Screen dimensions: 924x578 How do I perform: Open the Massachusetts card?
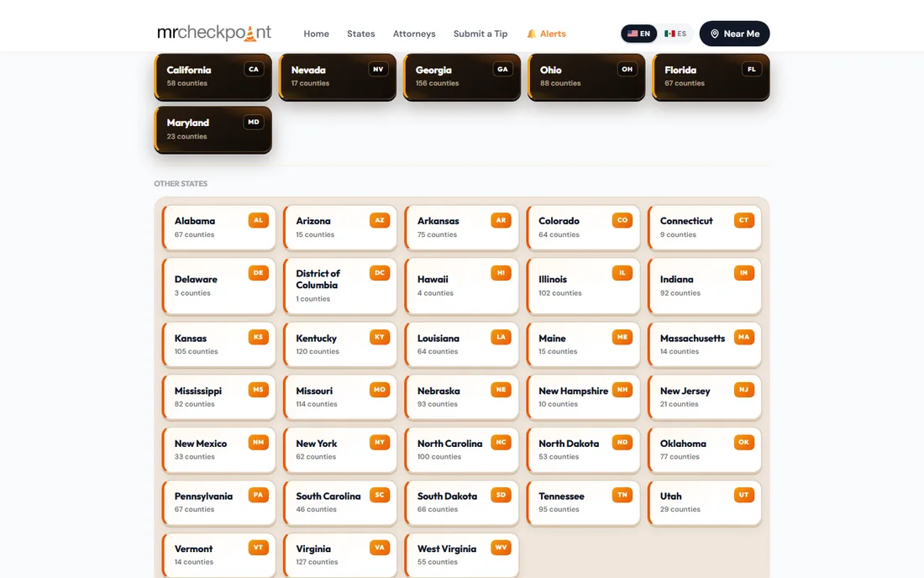704,344
